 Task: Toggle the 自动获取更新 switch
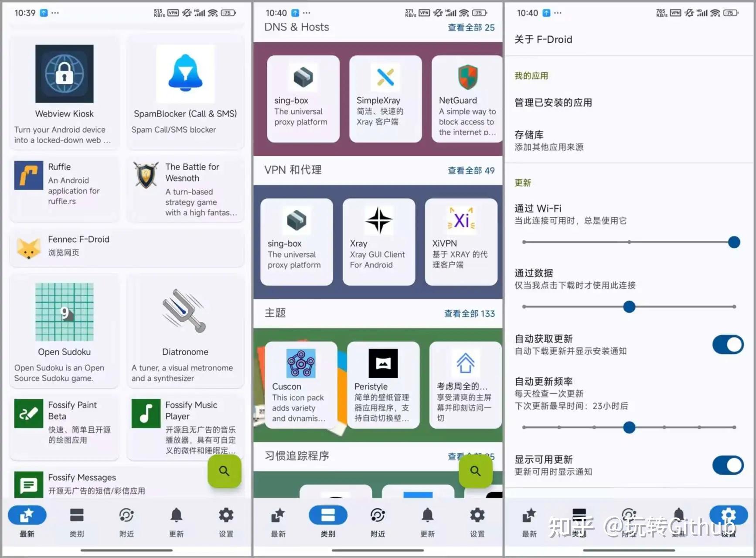pyautogui.click(x=728, y=345)
